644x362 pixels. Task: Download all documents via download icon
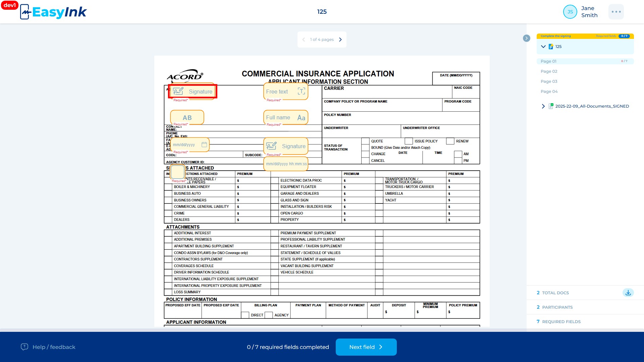coord(628,293)
